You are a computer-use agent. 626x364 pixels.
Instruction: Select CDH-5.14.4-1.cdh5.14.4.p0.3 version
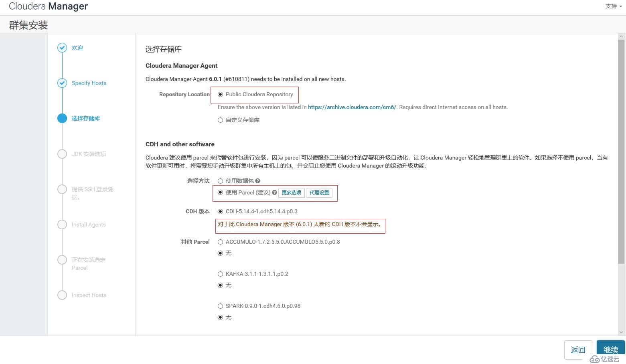(x=220, y=211)
